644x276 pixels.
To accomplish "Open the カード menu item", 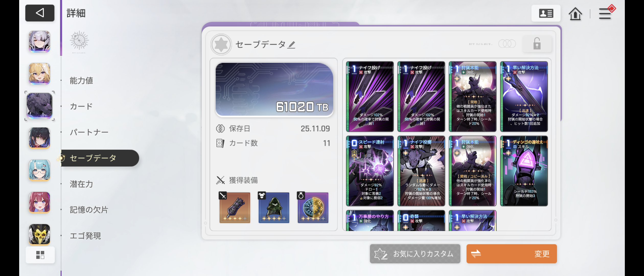I will (x=81, y=106).
